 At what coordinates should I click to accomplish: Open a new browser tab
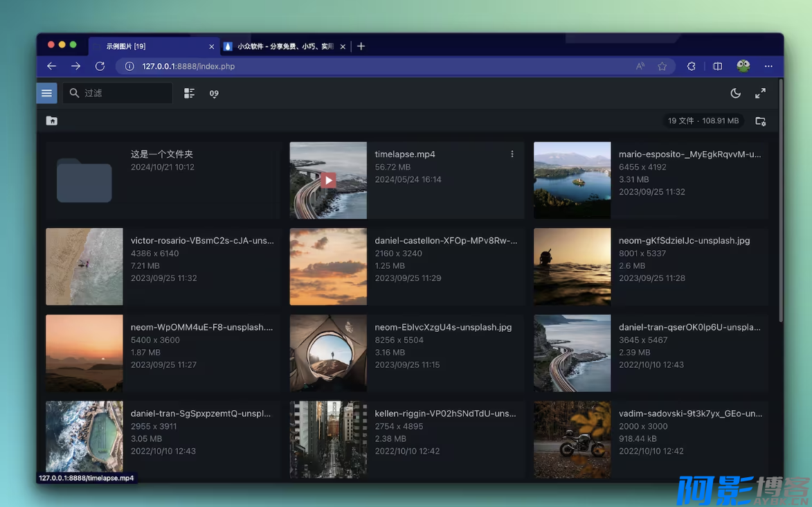click(361, 46)
